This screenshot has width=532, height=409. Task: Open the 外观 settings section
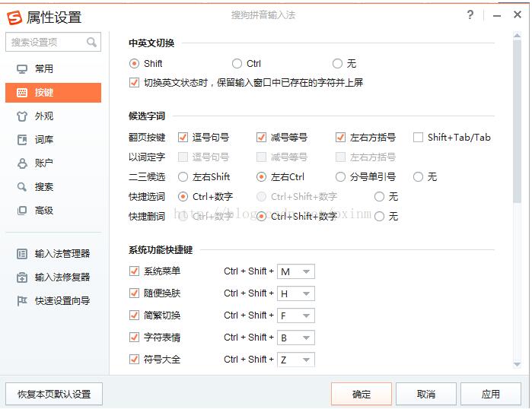53,116
